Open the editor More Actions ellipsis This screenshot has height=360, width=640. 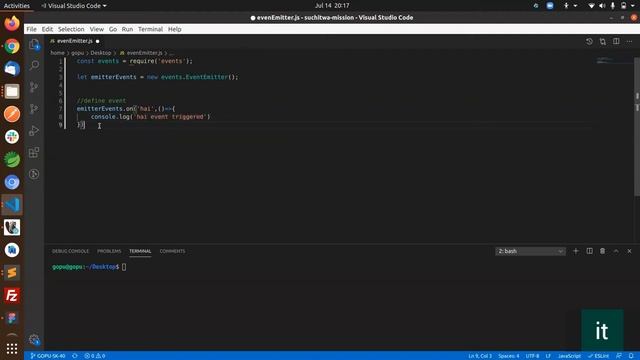coord(629,41)
